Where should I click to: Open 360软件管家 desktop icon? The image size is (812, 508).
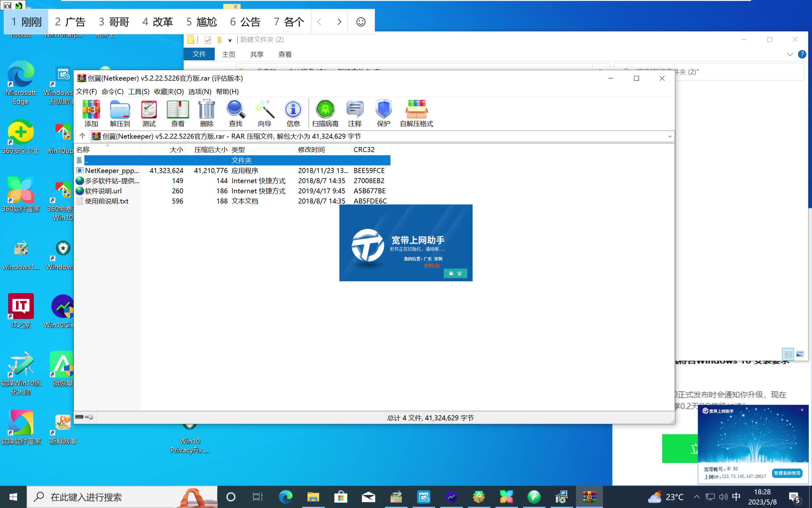click(x=21, y=195)
